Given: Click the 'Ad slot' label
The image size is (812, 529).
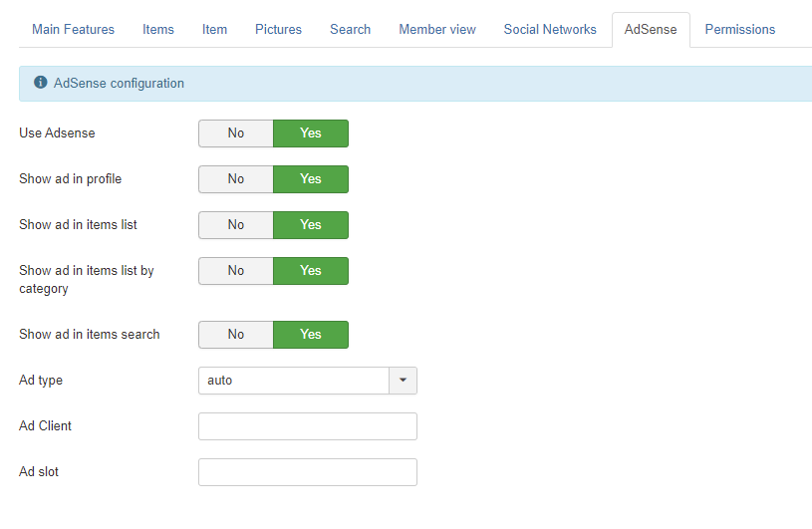Looking at the screenshot, I should (x=39, y=472).
